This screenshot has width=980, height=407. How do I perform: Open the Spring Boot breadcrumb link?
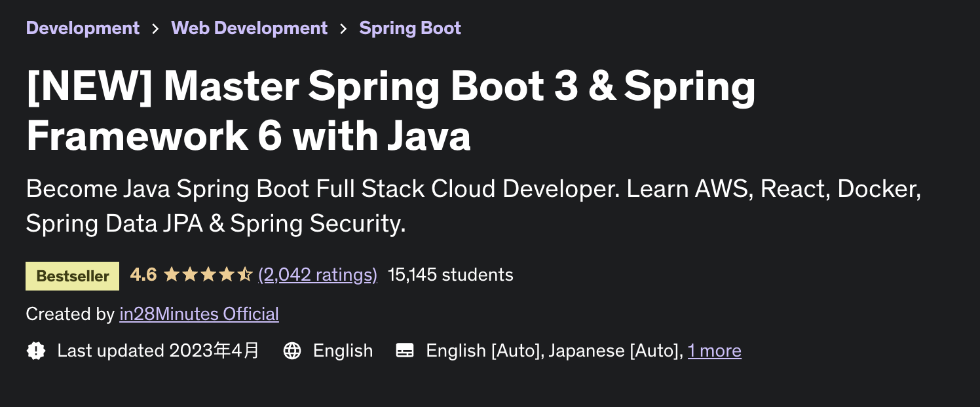tap(410, 28)
